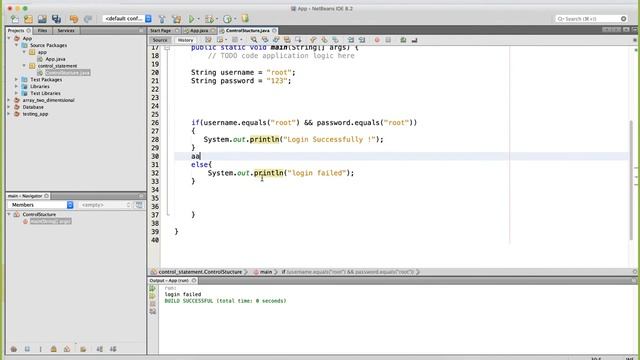Screen dimensions: 640x360
Task: Toggle Show Non-Public Members filter in Navigator
Action: [x=53, y=349]
